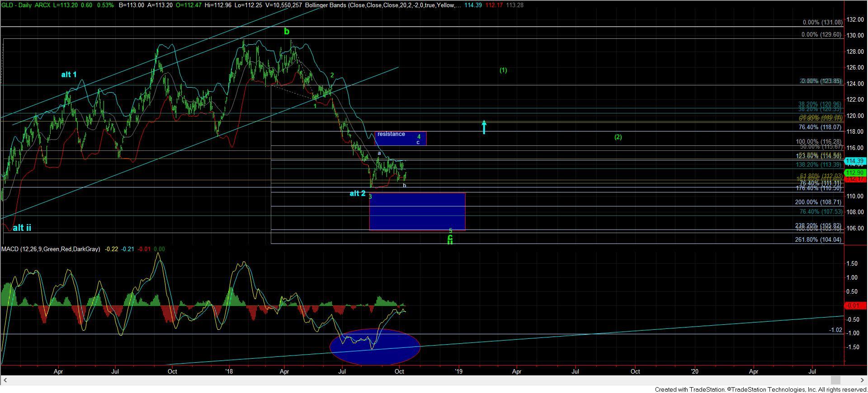Click the scrollbar left arrow
Image resolution: width=868 pixels, height=393 pixels.
[4, 380]
